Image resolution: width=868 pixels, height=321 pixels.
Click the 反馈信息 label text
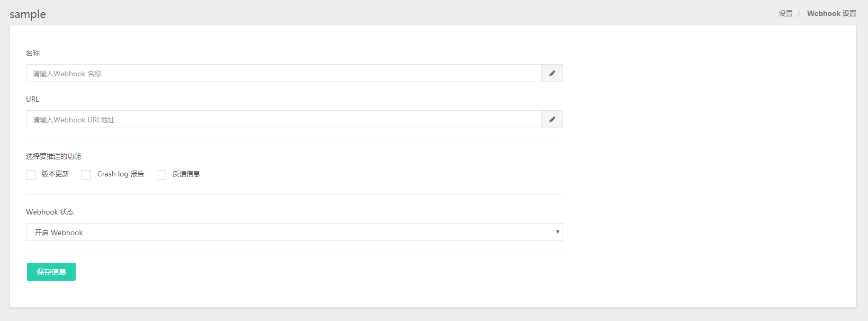point(186,174)
